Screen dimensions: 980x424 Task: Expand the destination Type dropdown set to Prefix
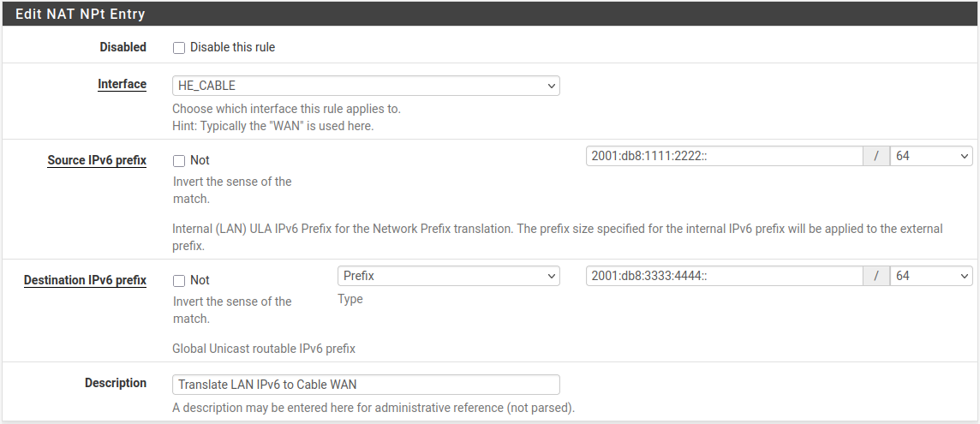click(448, 276)
